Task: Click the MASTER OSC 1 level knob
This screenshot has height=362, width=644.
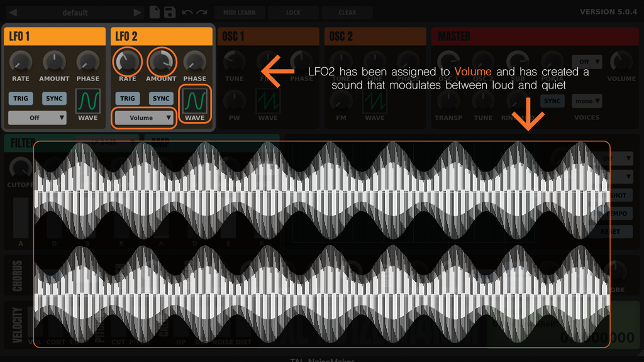Action: point(448,62)
